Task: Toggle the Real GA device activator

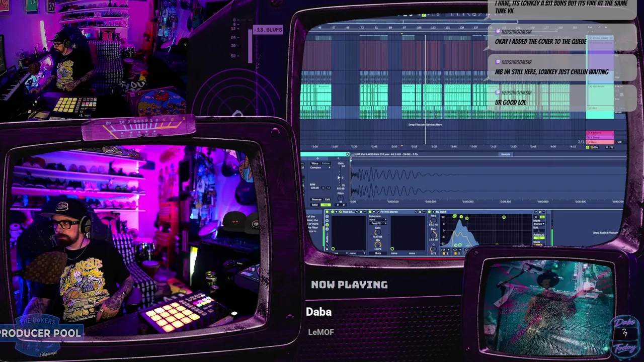Action: click(333, 212)
